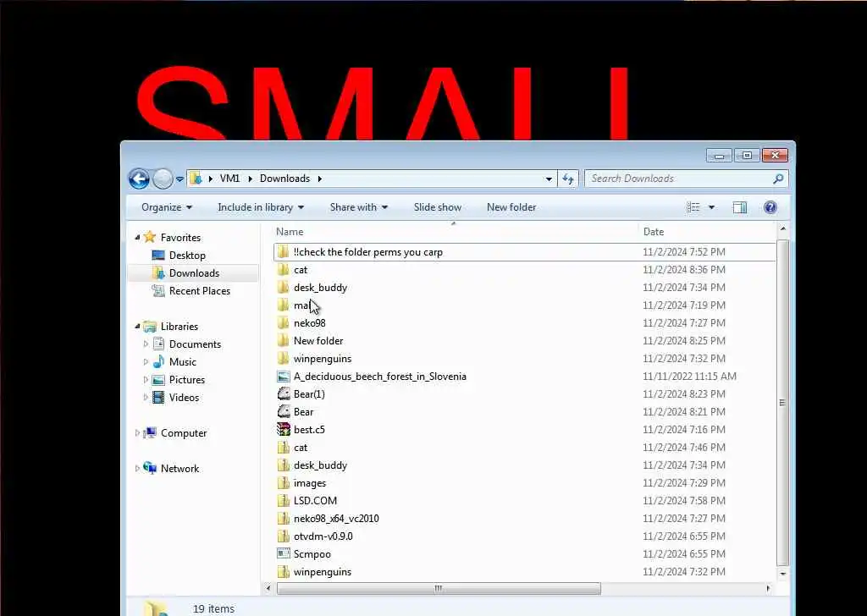Expand the Music library
The width and height of the screenshot is (867, 616).
[x=146, y=362]
